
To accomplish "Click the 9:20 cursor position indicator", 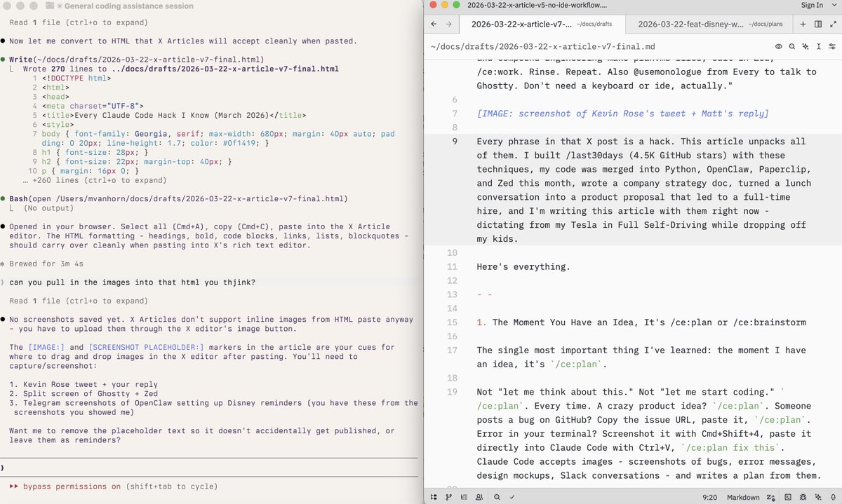I will coord(709,497).
